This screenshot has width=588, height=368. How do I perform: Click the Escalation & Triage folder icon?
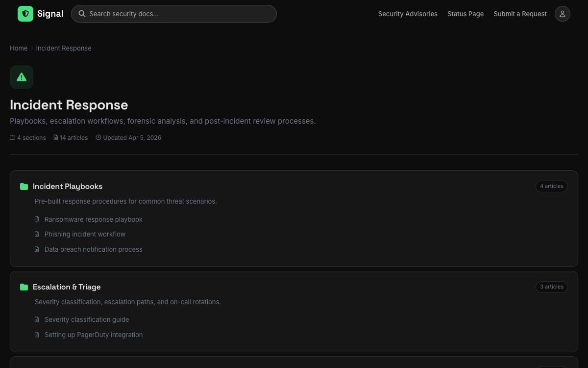24,287
